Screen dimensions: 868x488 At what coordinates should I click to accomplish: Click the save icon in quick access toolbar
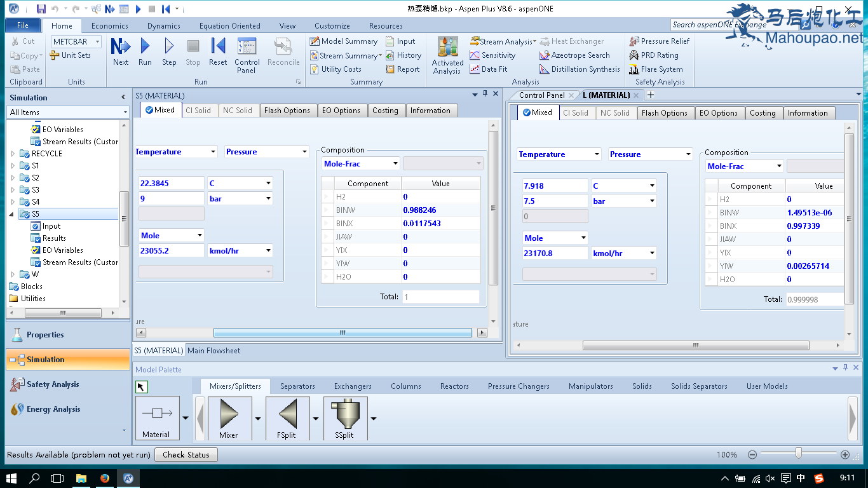pos(41,9)
